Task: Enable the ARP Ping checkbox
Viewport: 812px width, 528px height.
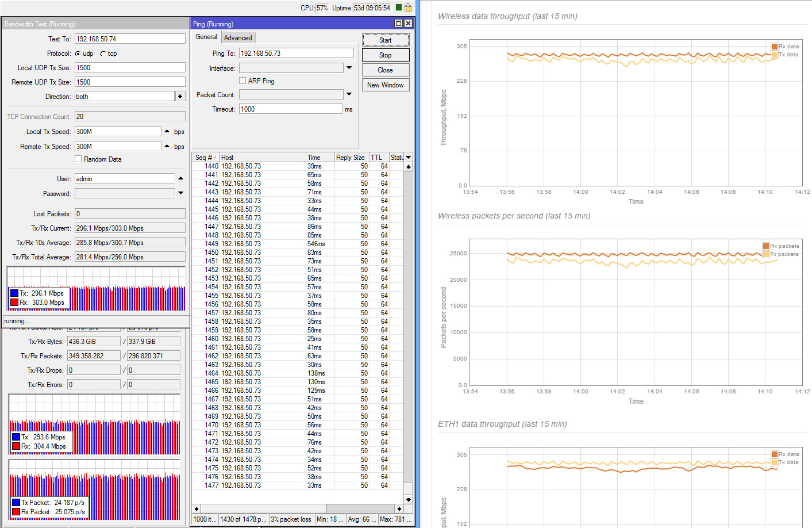Action: (x=243, y=81)
